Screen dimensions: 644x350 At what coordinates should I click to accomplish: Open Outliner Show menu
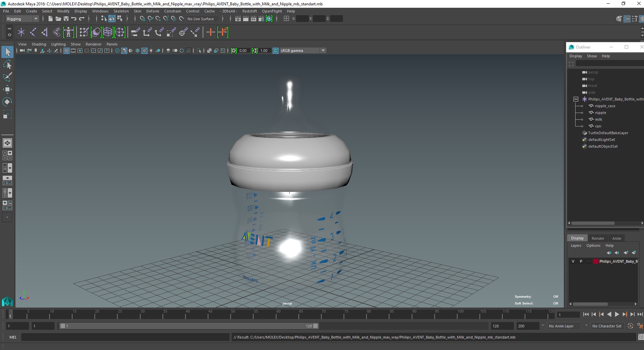(592, 56)
